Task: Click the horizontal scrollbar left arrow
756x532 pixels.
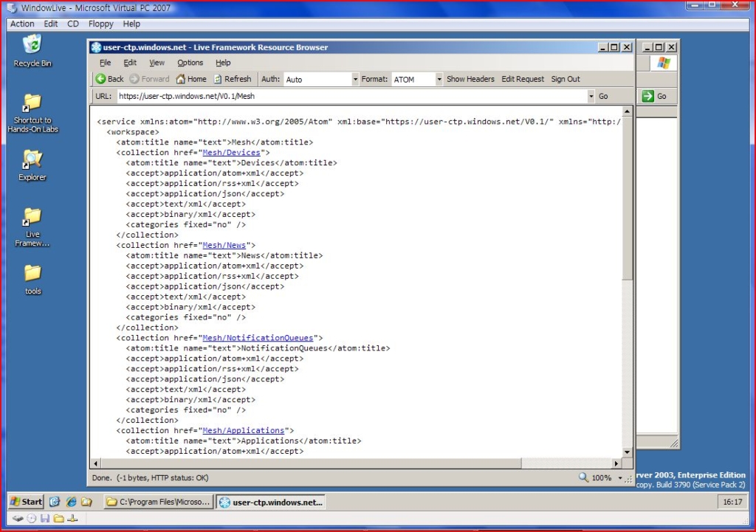Action: click(x=96, y=463)
